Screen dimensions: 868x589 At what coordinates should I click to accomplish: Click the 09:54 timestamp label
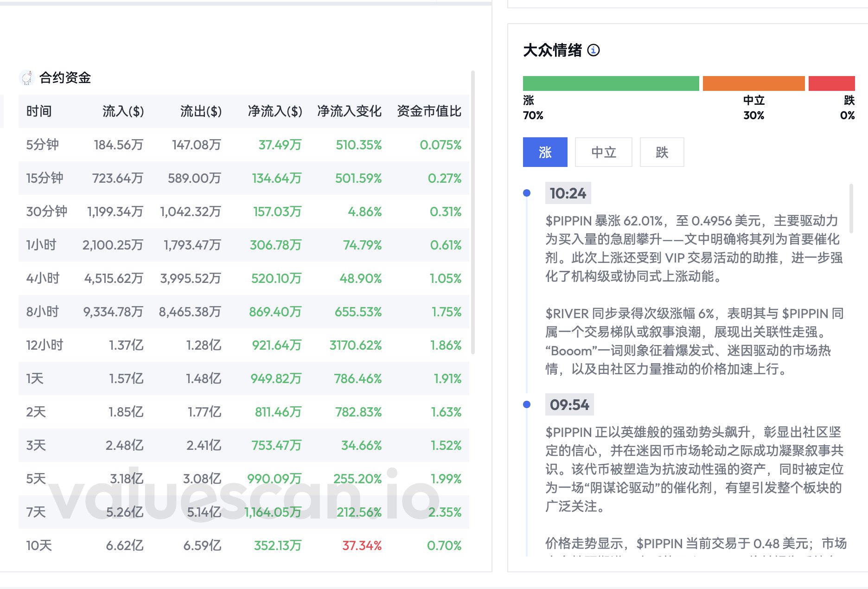point(569,404)
